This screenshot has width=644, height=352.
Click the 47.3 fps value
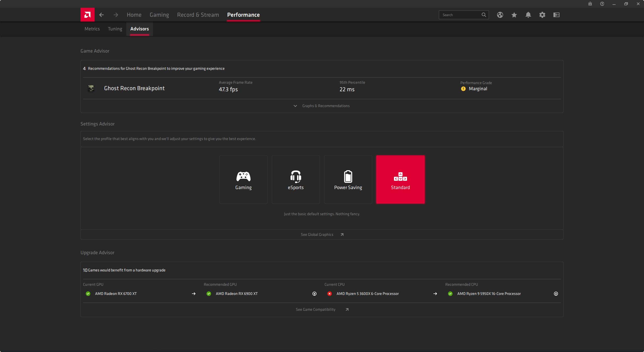228,90
